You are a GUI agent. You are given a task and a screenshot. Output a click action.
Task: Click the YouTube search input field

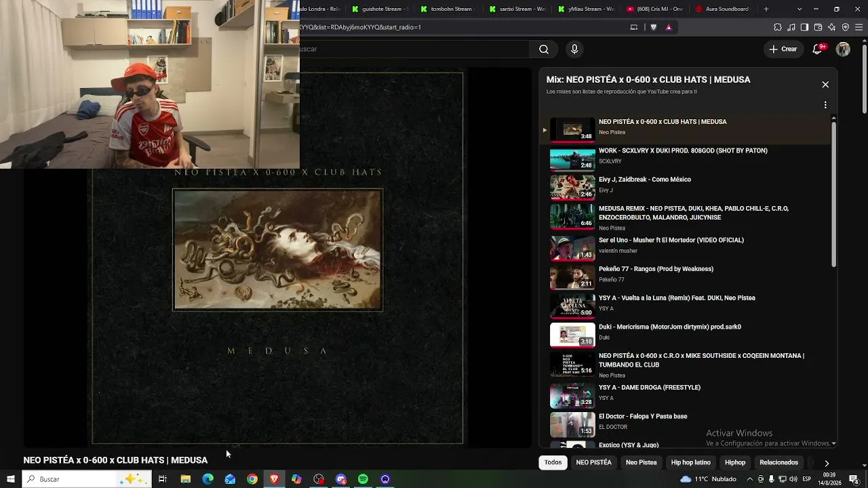(414, 49)
